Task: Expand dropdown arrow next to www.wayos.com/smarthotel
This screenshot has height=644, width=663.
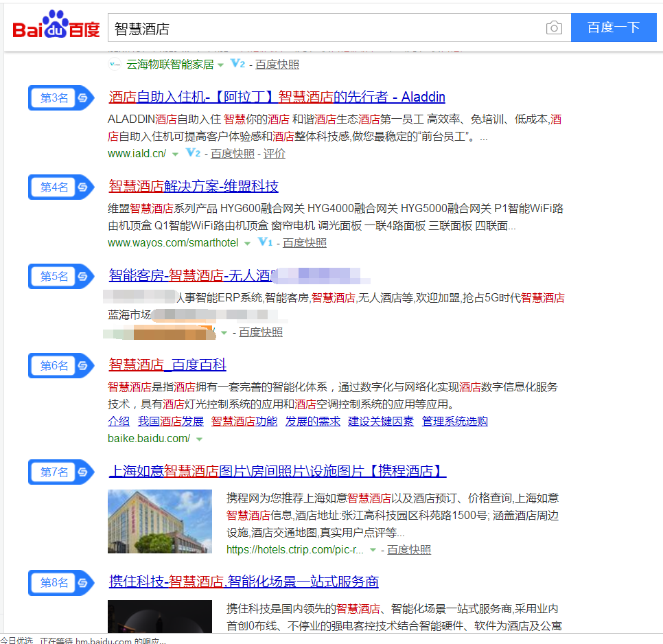Action: click(x=247, y=244)
